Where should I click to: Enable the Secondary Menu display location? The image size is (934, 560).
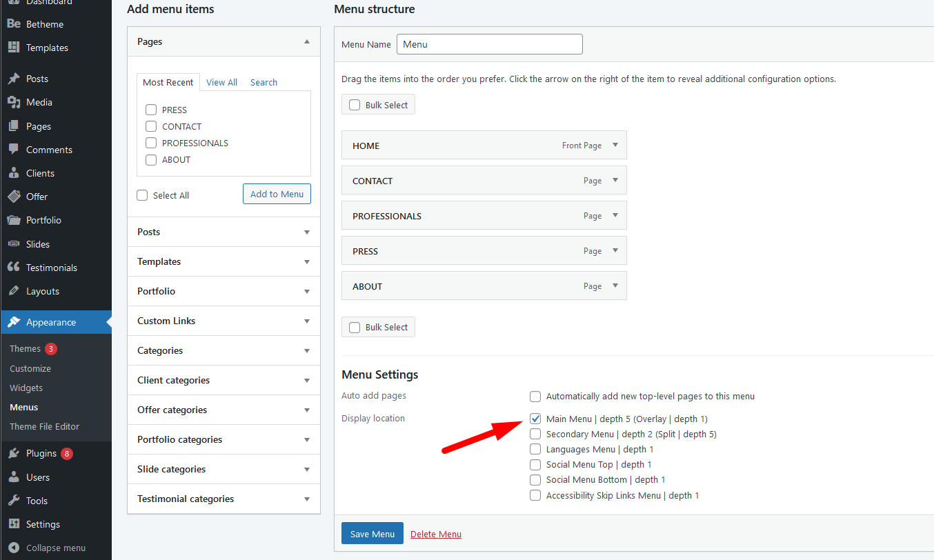(x=535, y=434)
